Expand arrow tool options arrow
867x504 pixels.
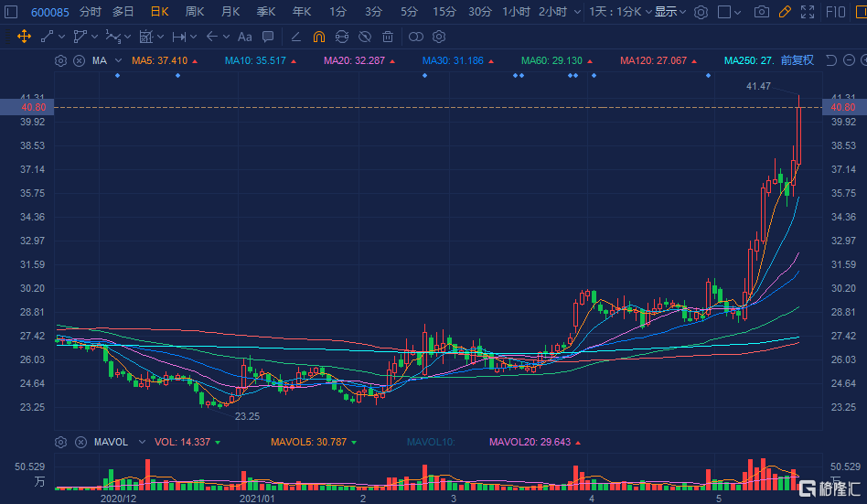pos(226,37)
